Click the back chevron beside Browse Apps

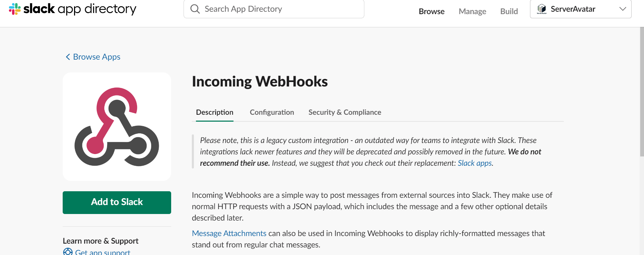point(68,57)
